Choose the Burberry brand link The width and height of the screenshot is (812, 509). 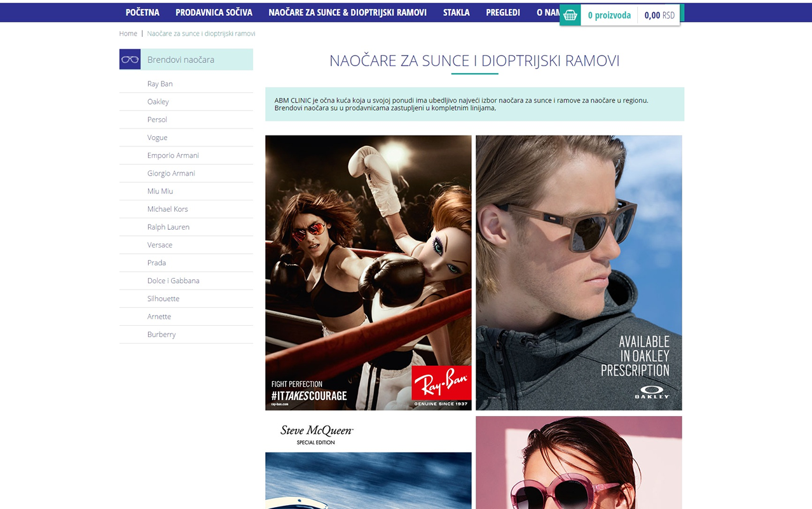point(161,334)
